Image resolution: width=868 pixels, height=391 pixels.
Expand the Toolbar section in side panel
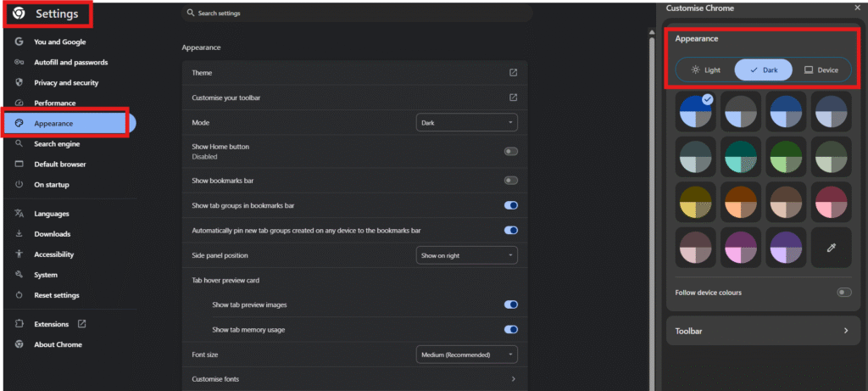click(762, 331)
